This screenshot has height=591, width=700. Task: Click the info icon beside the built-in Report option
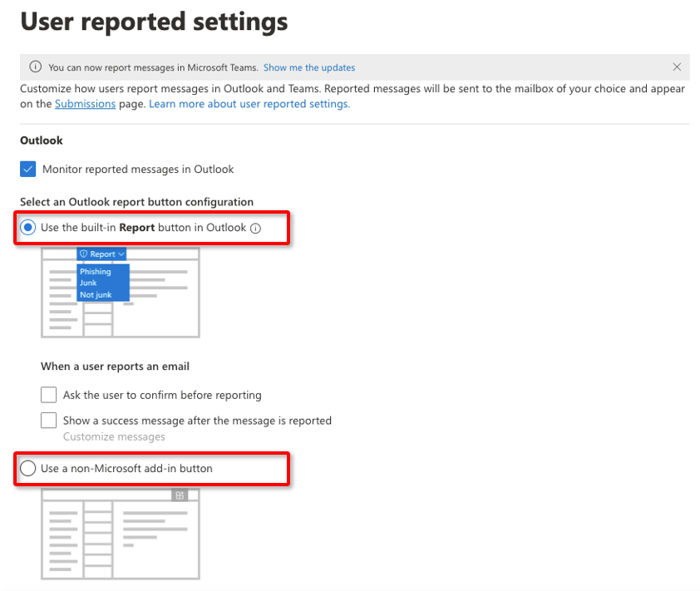click(256, 229)
